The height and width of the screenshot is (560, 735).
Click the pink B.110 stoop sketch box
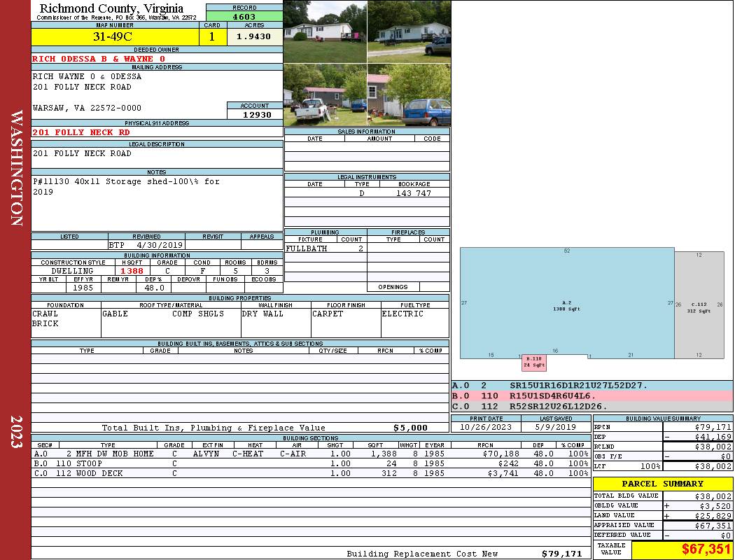pyautogui.click(x=533, y=363)
